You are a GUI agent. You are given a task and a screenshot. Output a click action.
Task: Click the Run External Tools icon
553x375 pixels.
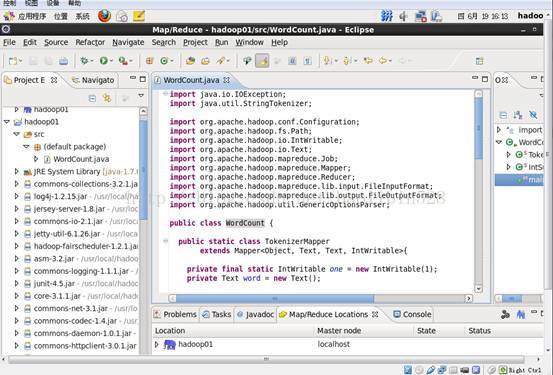click(x=123, y=61)
